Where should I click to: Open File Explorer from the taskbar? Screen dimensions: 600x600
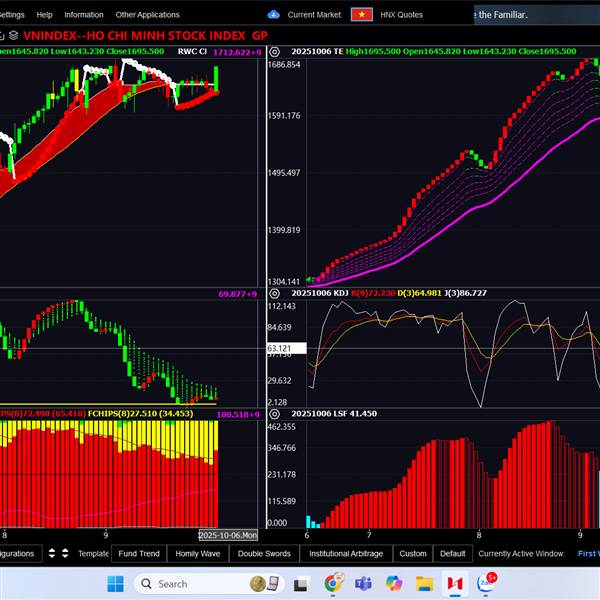[424, 583]
